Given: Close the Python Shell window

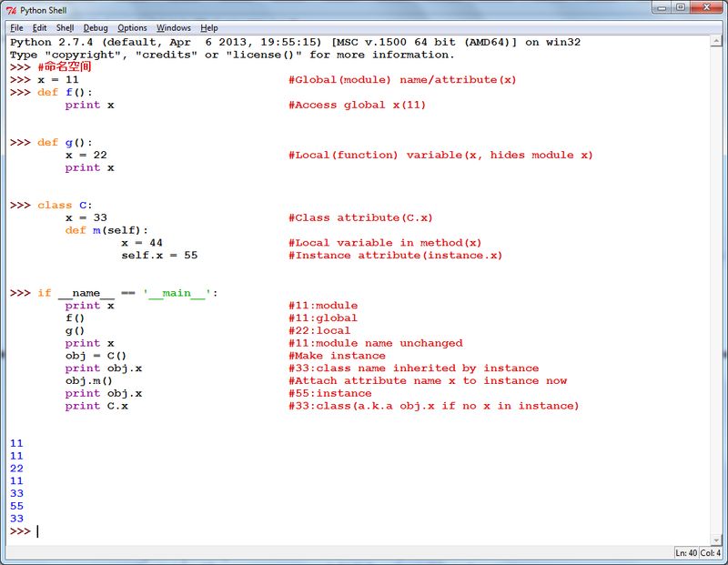Looking at the screenshot, I should 707,7.
